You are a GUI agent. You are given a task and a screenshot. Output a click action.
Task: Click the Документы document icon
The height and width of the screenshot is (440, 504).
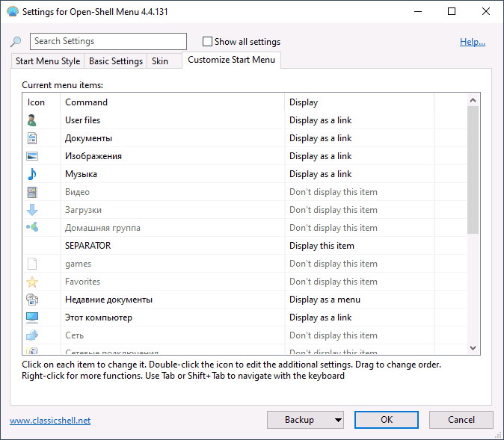[x=32, y=138]
